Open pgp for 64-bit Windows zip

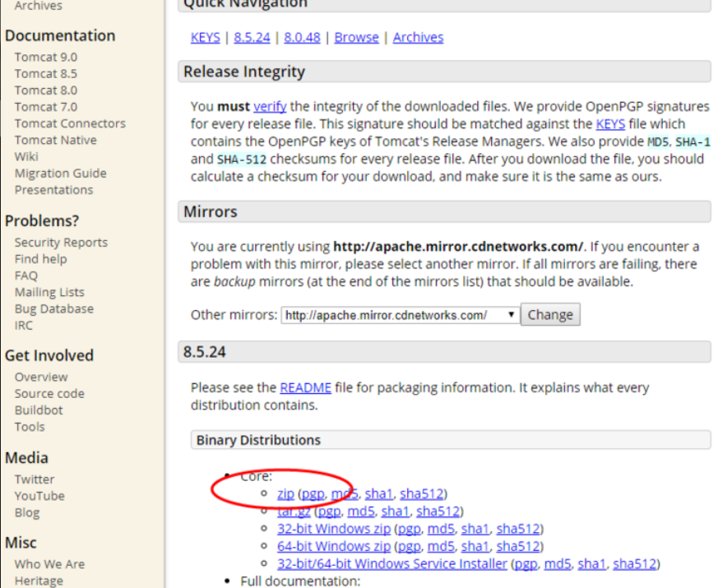pyautogui.click(x=410, y=546)
